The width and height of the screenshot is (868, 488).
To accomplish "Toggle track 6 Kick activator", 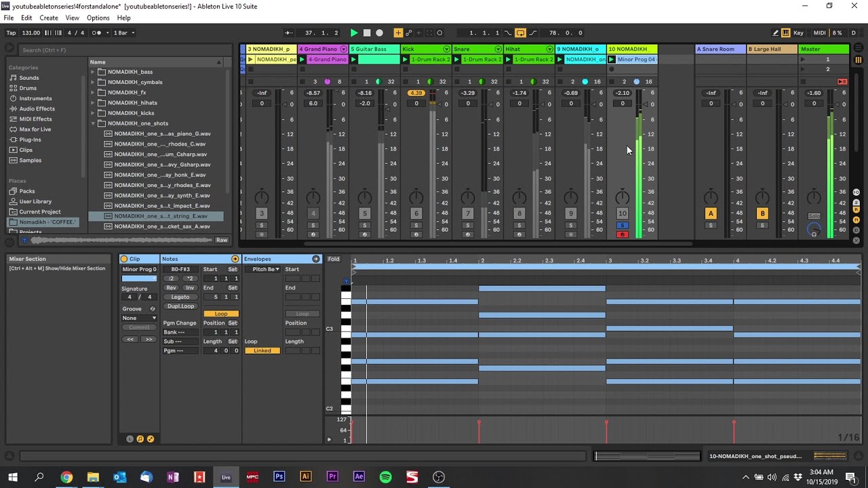I will (416, 213).
